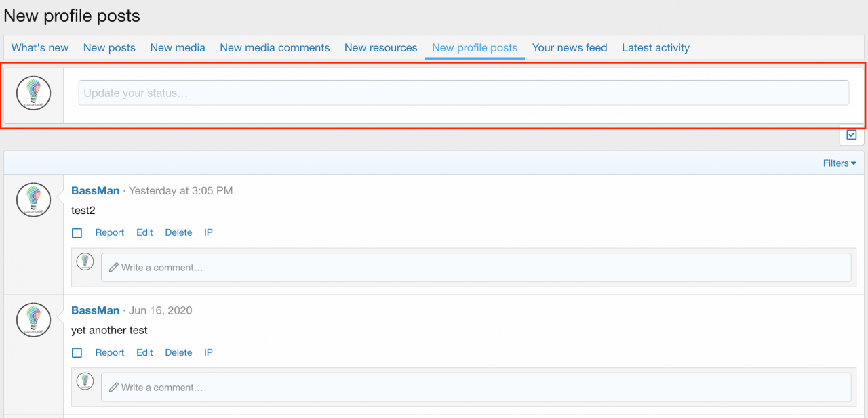Check the box on yet another test post
The image size is (868, 418).
coord(77,353)
